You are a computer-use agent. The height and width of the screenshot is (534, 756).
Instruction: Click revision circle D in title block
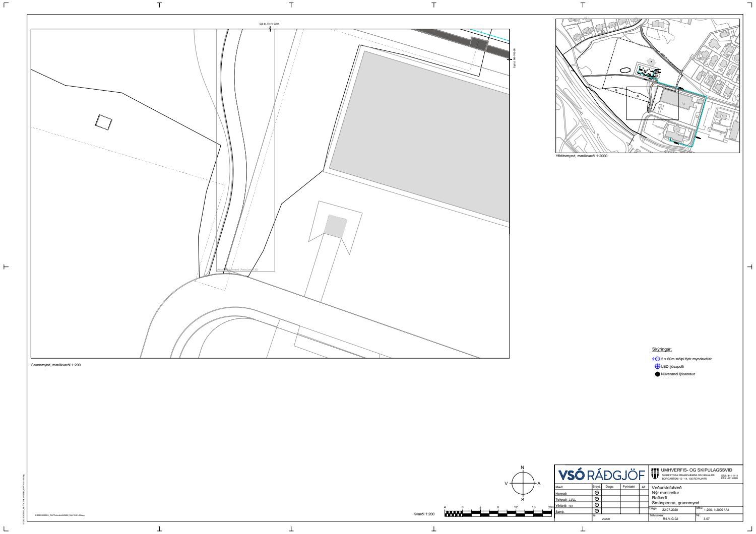tap(597, 511)
